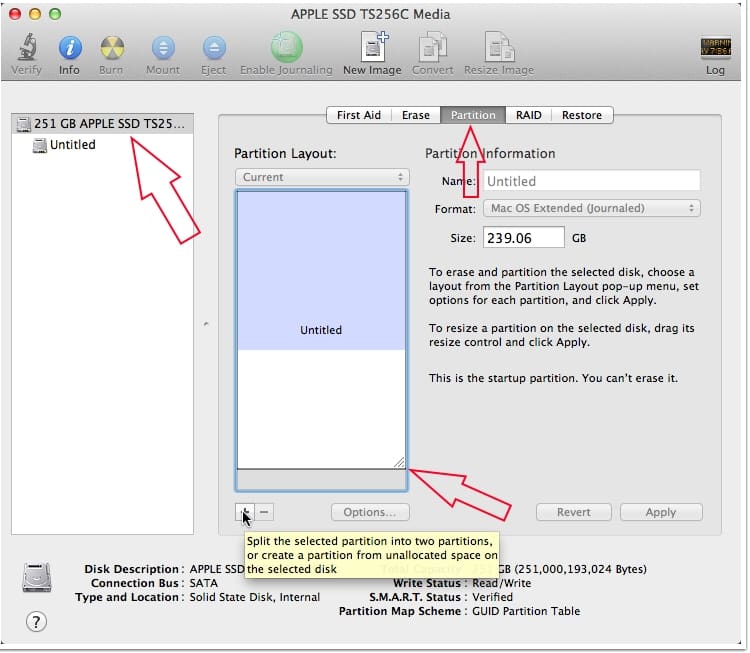Click the plus add partition button
The width and height of the screenshot is (750, 653).
point(244,512)
